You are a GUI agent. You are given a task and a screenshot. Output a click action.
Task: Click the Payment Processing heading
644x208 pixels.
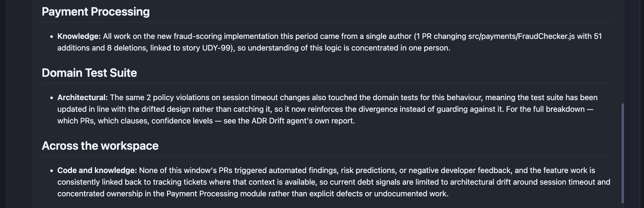[x=96, y=12]
